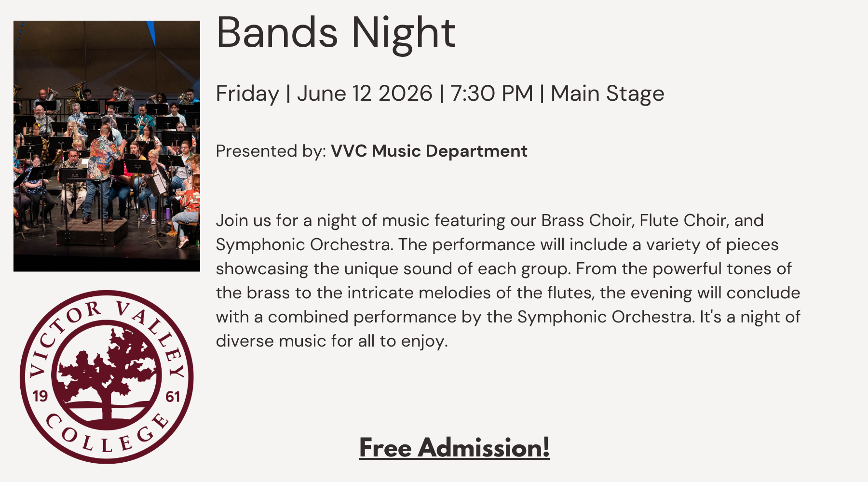The image size is (868, 482).
Task: Click the "June 12 2026" date
Action: point(365,94)
